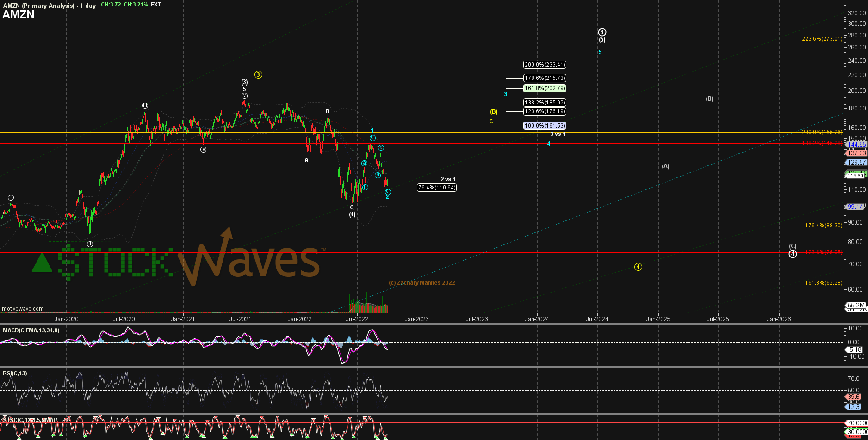The image size is (868, 440).
Task: Select the yellow circled 4 wave label
Action: click(638, 267)
